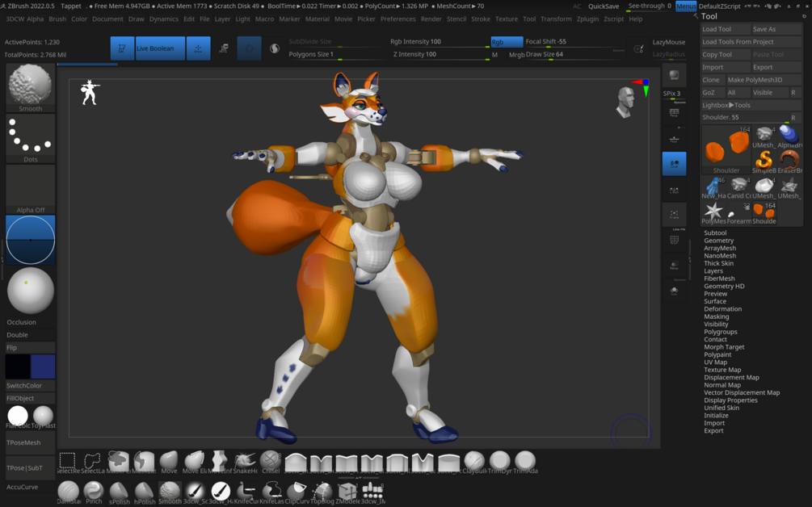Open the Stroke menu
Screen dimensions: 812x507
tap(481, 19)
